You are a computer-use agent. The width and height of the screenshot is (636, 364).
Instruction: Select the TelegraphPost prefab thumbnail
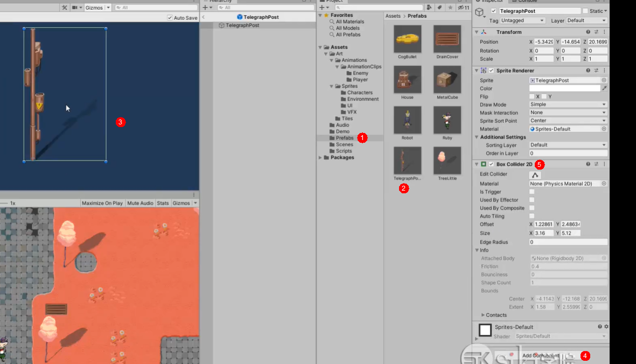click(407, 160)
